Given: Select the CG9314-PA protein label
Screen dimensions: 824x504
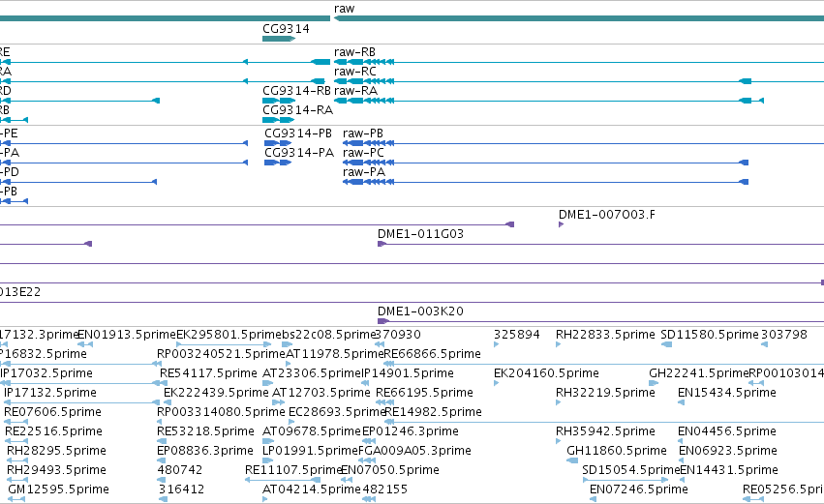Looking at the screenshot, I should (x=299, y=153).
